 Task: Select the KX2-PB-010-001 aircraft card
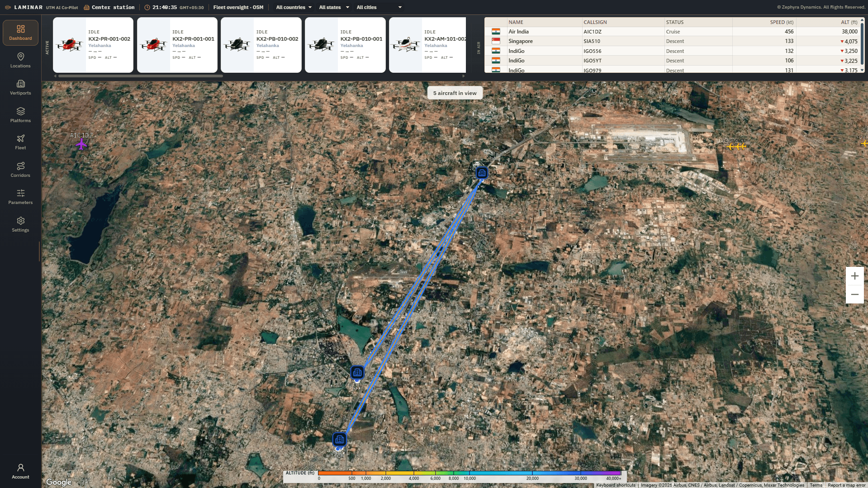(345, 45)
